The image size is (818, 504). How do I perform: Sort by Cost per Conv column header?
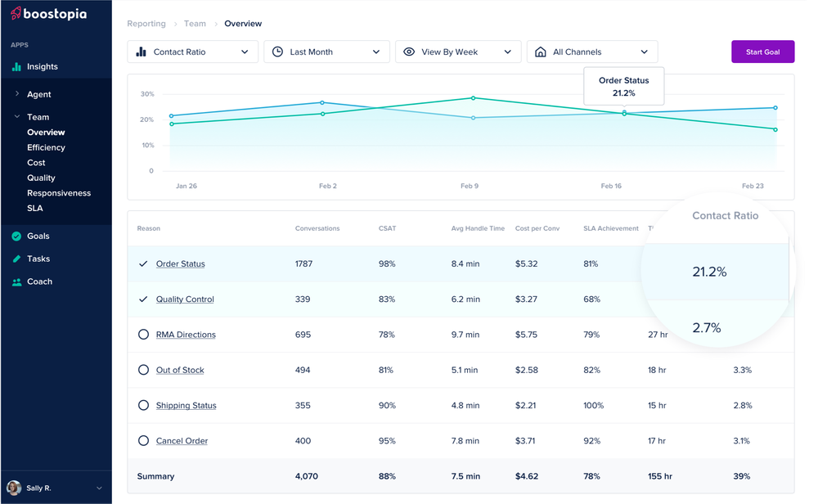coord(537,228)
